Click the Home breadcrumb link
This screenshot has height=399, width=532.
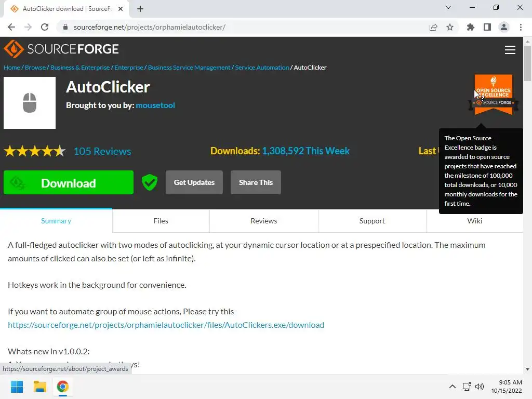coord(12,68)
